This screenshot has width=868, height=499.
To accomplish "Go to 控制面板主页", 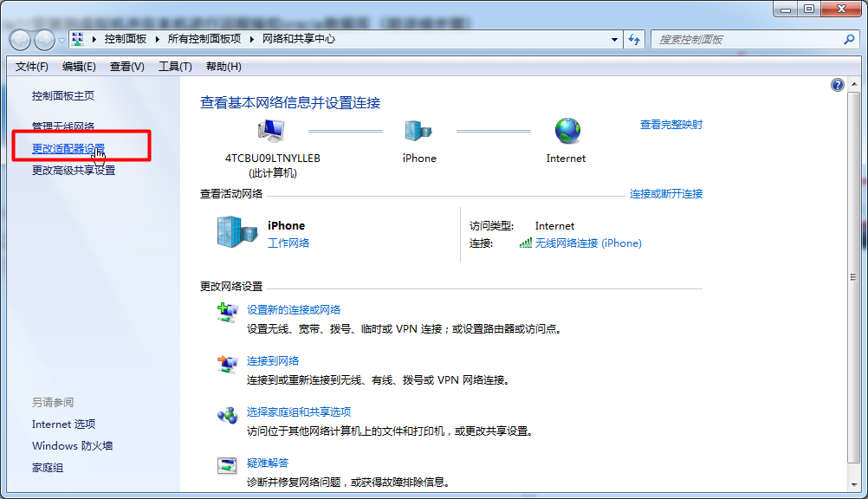I will 63,96.
